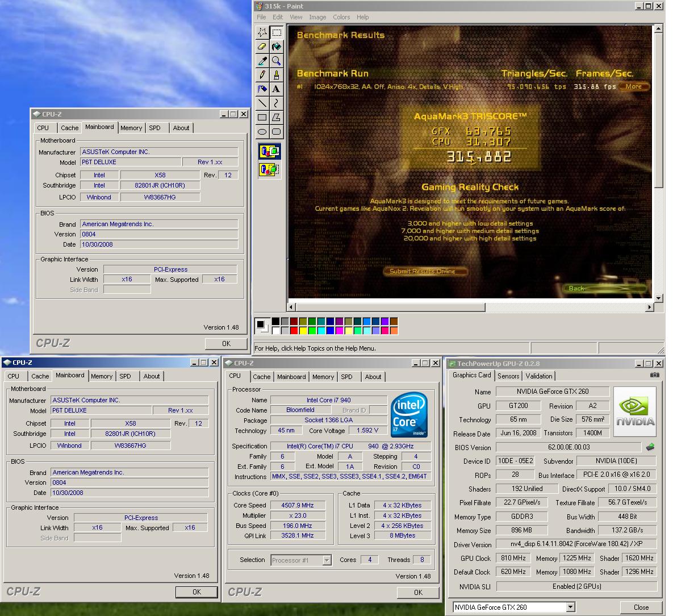Open Memory tab in top CPU-Z window
Screen dimensions: 673x616
[131, 128]
